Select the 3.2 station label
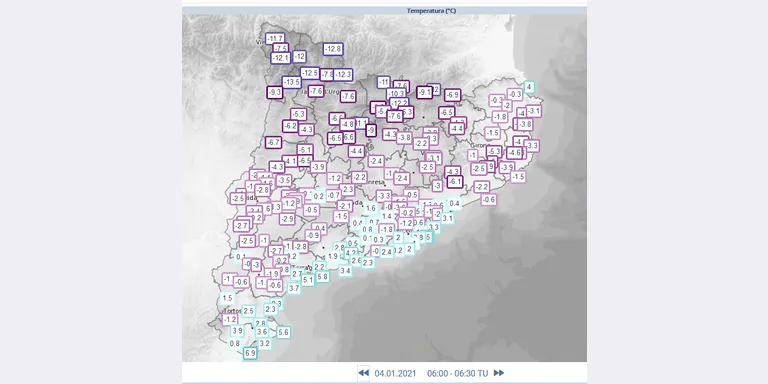Screen dimensions: 768x384 [264, 344]
